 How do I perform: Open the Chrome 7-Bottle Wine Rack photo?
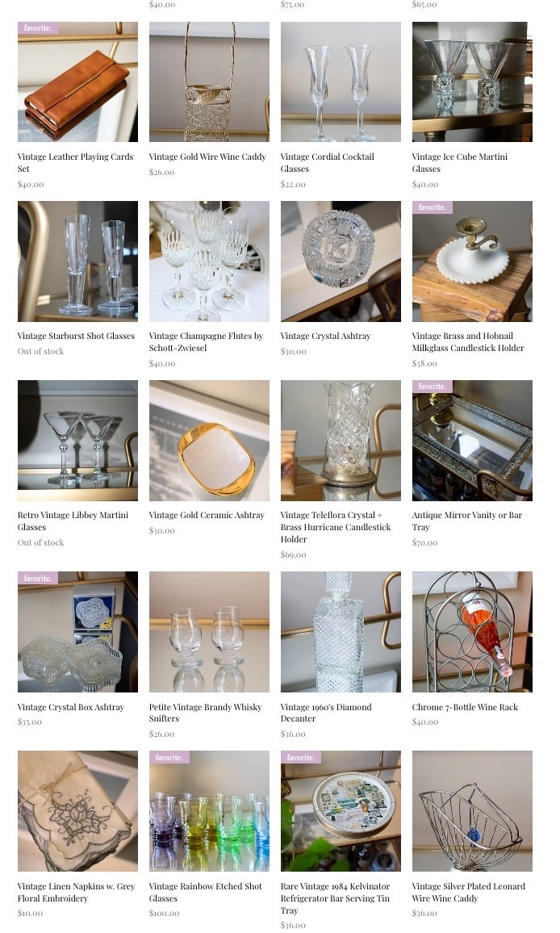coord(472,632)
